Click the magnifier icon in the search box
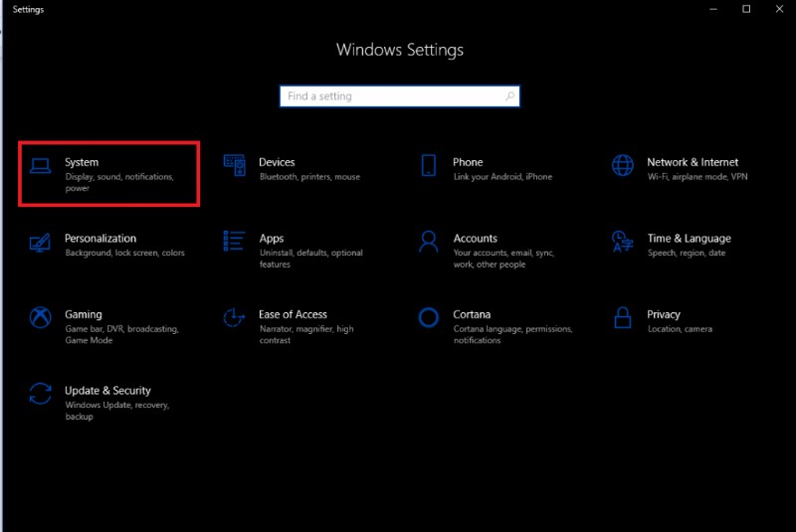 pos(509,95)
